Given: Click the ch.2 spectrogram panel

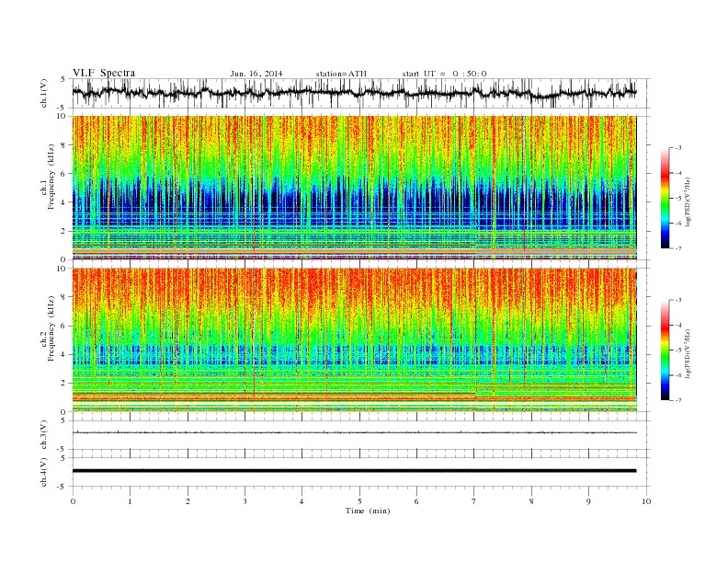Looking at the screenshot, I should pos(354,339).
